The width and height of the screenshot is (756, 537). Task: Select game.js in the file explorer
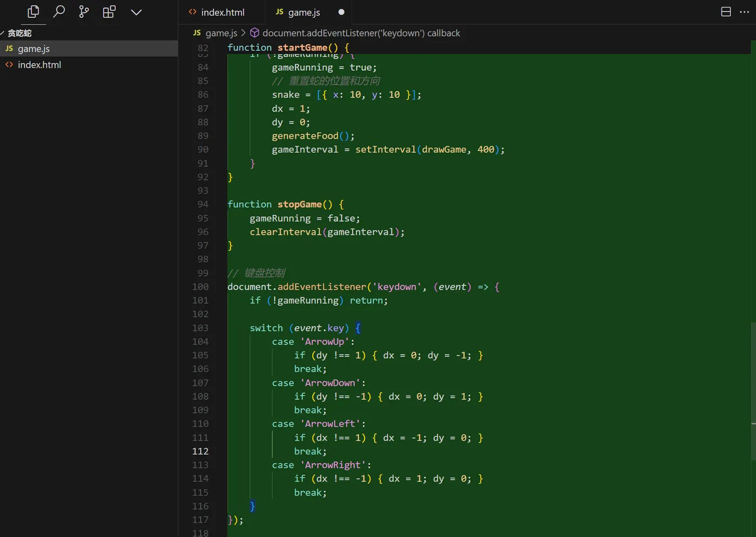89,49
